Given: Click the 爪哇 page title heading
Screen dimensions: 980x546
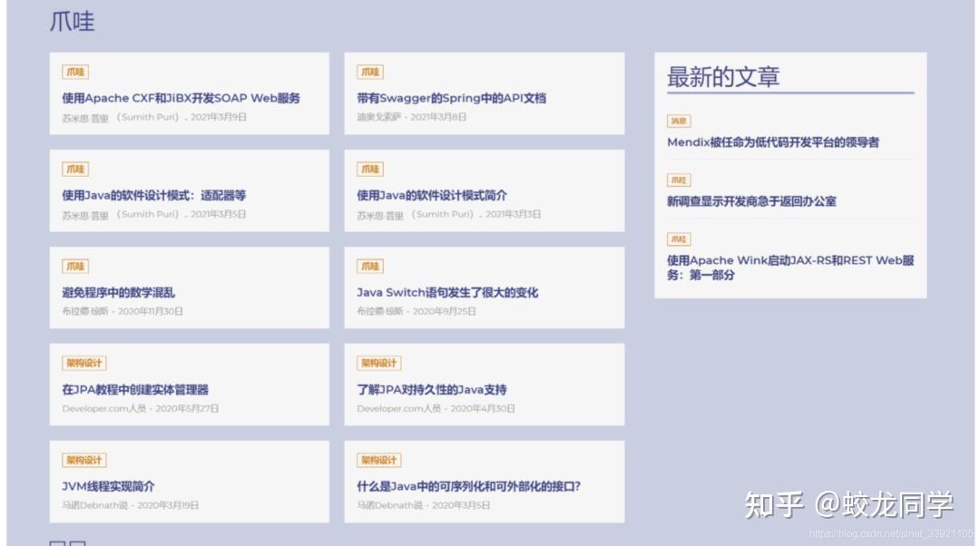Looking at the screenshot, I should pyautogui.click(x=71, y=21).
